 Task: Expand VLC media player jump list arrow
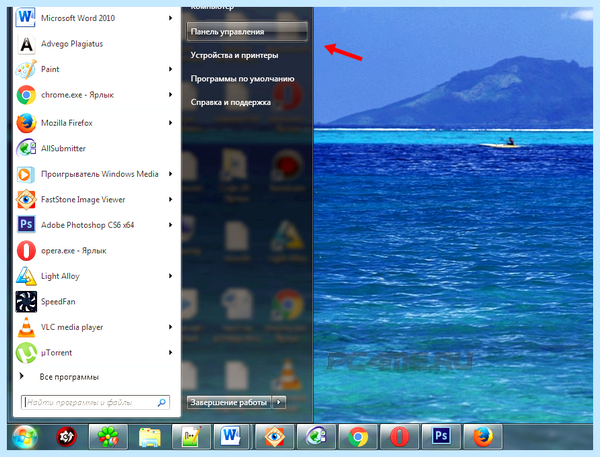point(170,327)
